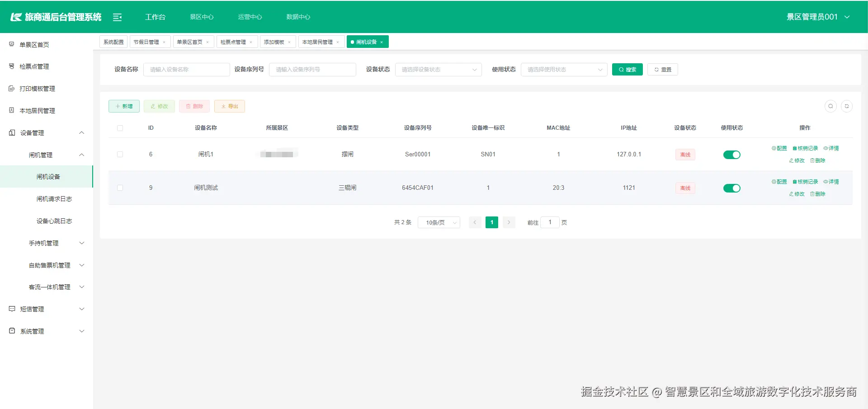Click the magnifier search icon above the table
Image resolution: width=868 pixels, height=409 pixels.
pyautogui.click(x=830, y=106)
